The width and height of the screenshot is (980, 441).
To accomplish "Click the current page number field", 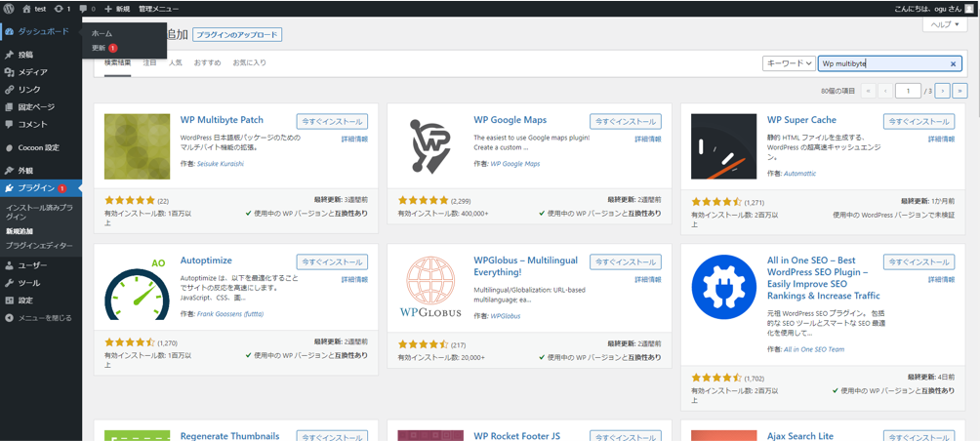I will tap(908, 91).
